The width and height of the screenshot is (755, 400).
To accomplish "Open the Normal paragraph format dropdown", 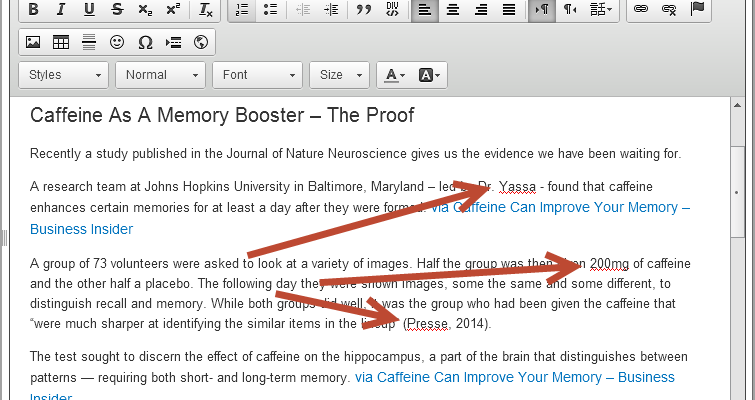I will [x=160, y=75].
